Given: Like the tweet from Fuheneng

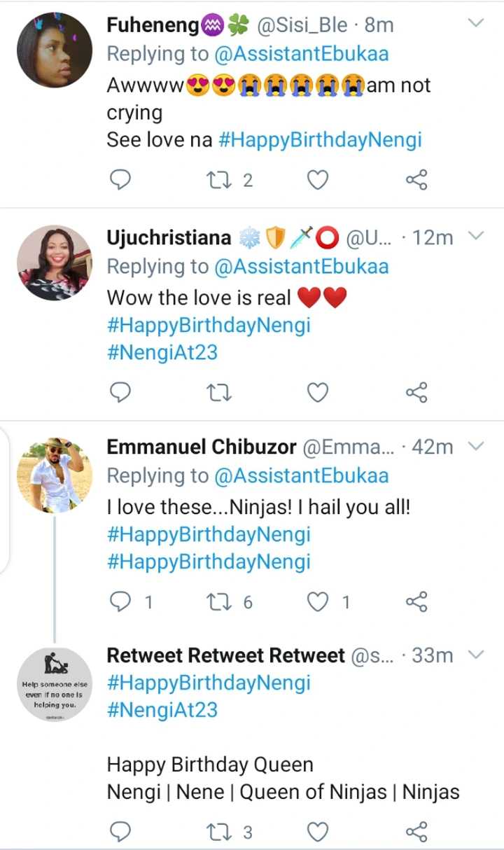Looking at the screenshot, I should [318, 181].
